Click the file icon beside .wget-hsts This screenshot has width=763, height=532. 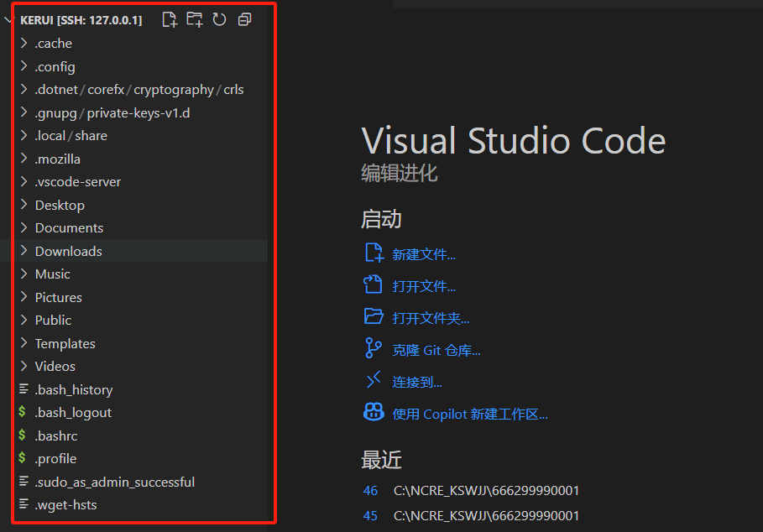[x=24, y=503]
